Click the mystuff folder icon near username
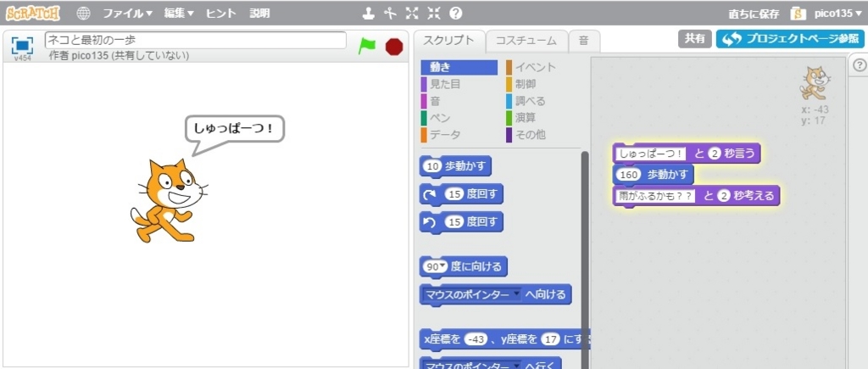This screenshot has width=868, height=369. [x=798, y=14]
